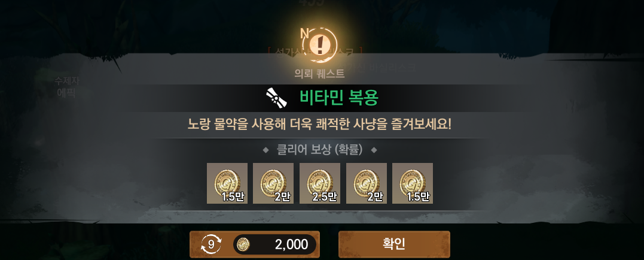This screenshot has width=644, height=260.
Task: Click the gold coin icon beside 2,000
Action: tap(244, 244)
